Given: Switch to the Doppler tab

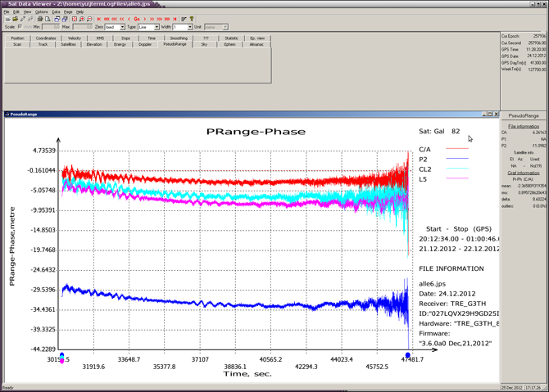Looking at the screenshot, I should click(x=145, y=44).
